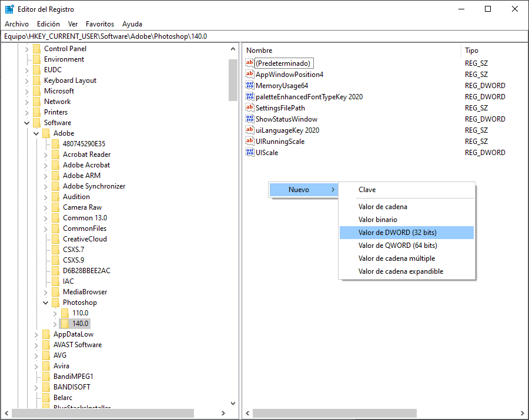Click the folder icon of BANDISOFT key
Viewport: 529px width, 420px height.
pos(46,387)
